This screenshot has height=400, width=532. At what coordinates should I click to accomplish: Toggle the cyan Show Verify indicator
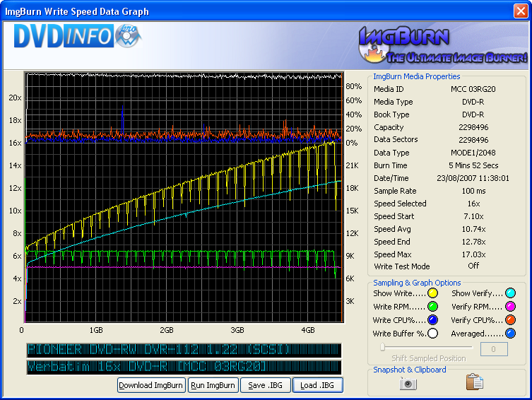[x=510, y=293]
